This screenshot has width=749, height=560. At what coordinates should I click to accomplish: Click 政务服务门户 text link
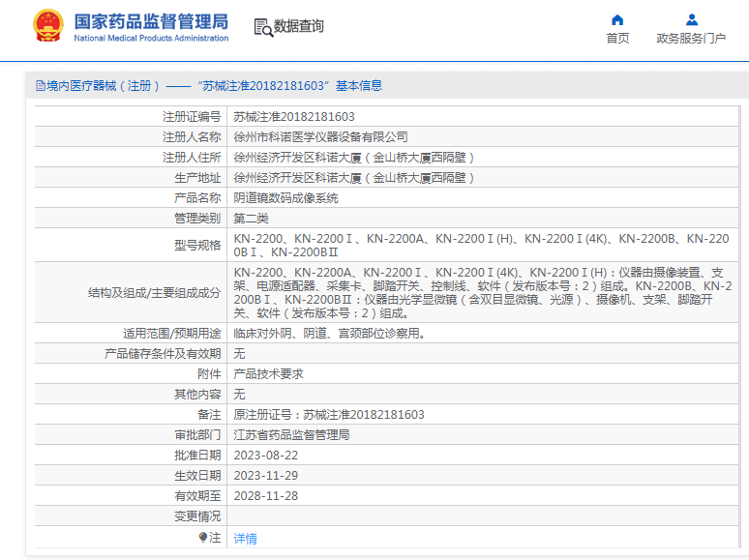coord(691,38)
